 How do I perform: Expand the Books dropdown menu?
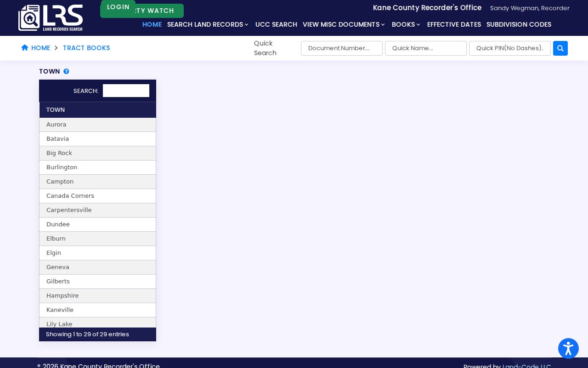[x=406, y=24]
